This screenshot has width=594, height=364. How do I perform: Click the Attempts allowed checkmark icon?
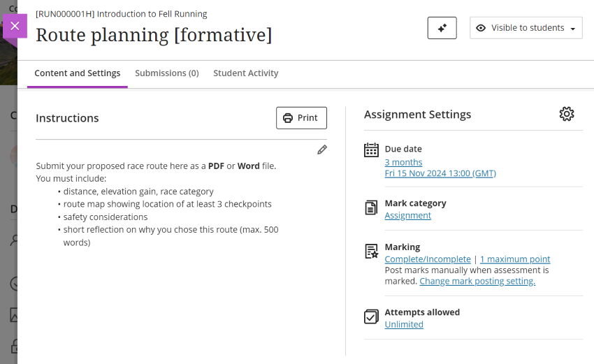(371, 317)
